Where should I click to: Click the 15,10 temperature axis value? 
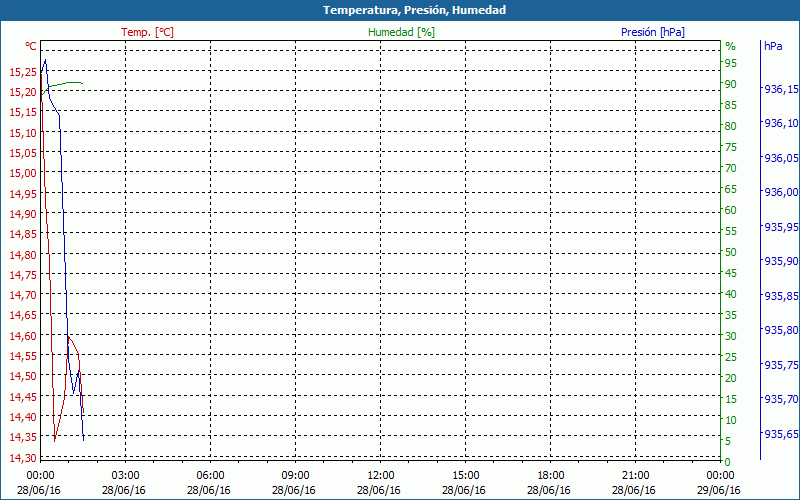pos(23,133)
